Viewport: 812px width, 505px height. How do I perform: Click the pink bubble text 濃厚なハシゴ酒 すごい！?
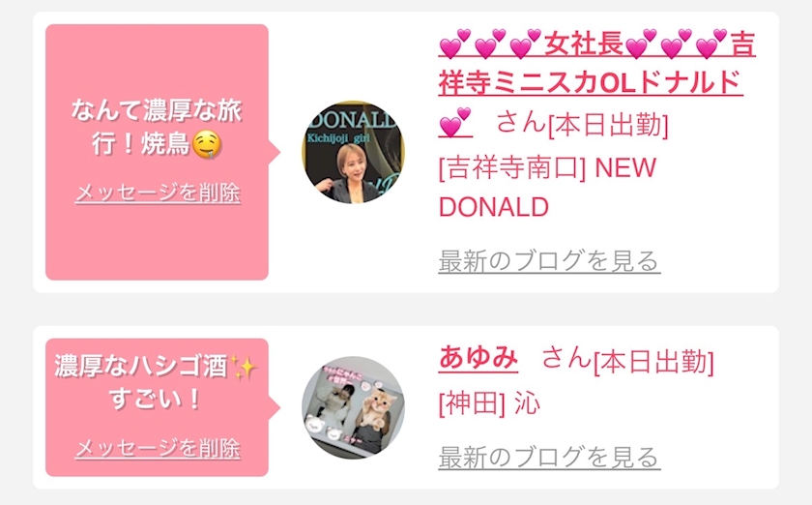[x=156, y=383]
